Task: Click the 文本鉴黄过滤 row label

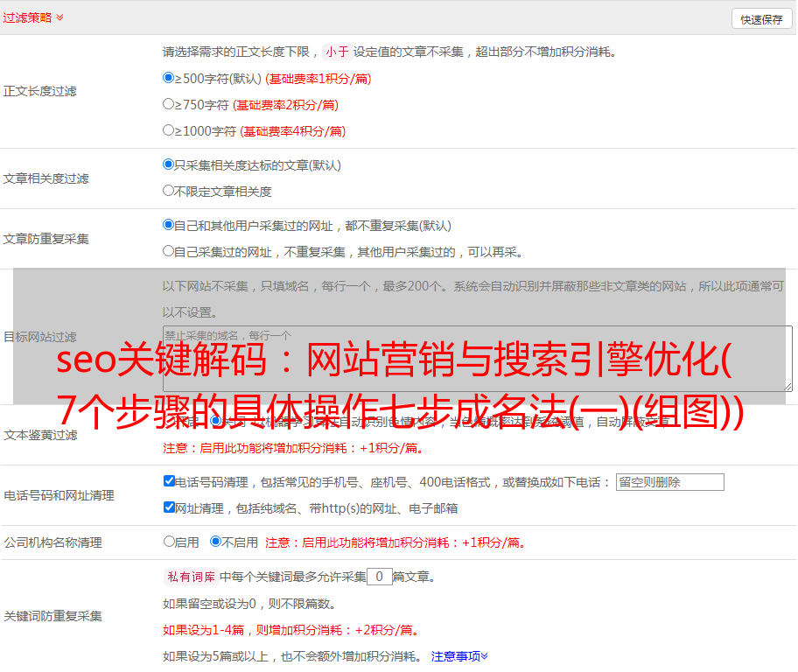Action: pos(41,435)
